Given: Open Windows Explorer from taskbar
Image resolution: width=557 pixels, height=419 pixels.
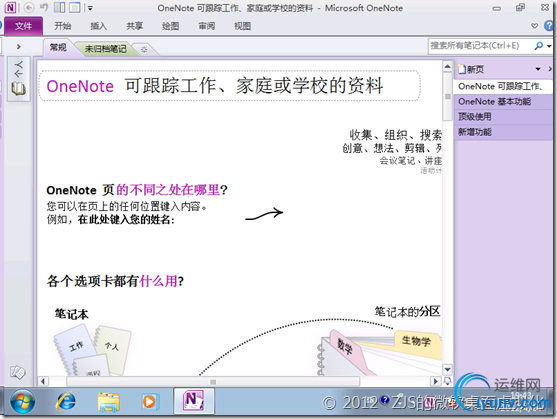Looking at the screenshot, I should 108,402.
